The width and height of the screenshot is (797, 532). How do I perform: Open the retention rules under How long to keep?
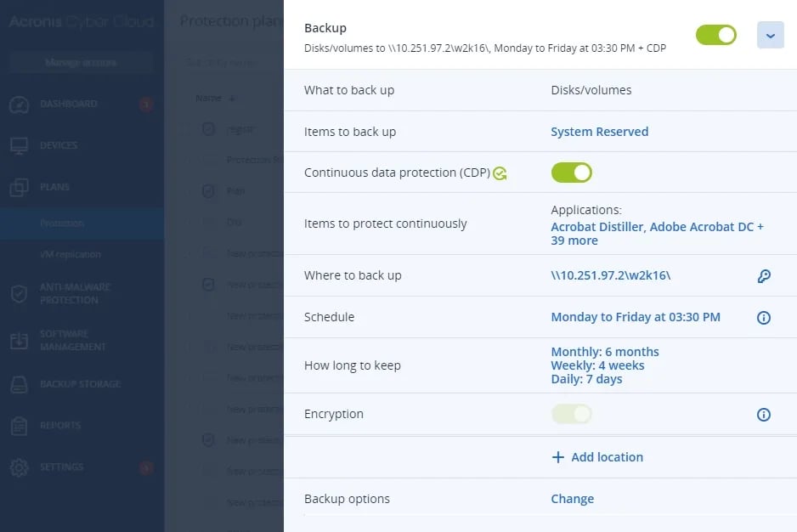(x=604, y=365)
